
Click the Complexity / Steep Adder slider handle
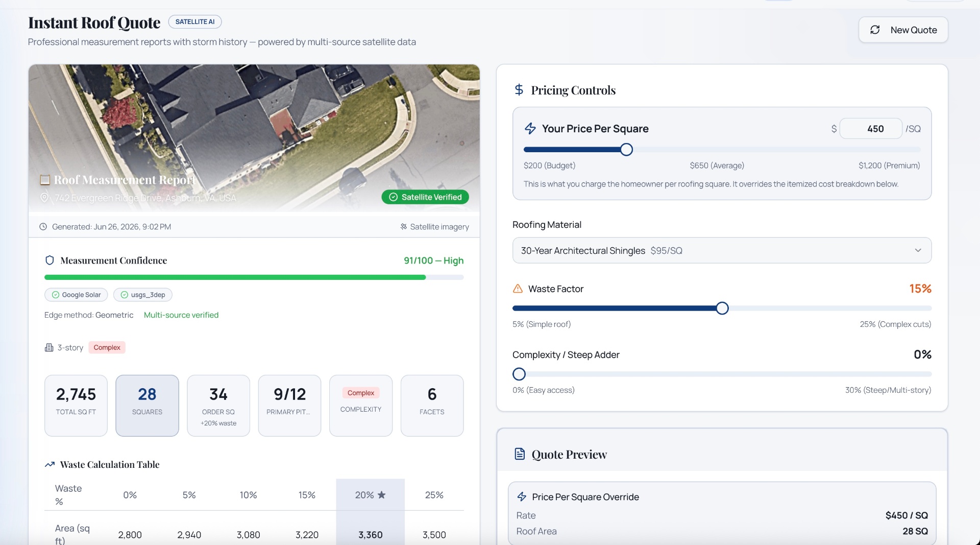pyautogui.click(x=519, y=374)
